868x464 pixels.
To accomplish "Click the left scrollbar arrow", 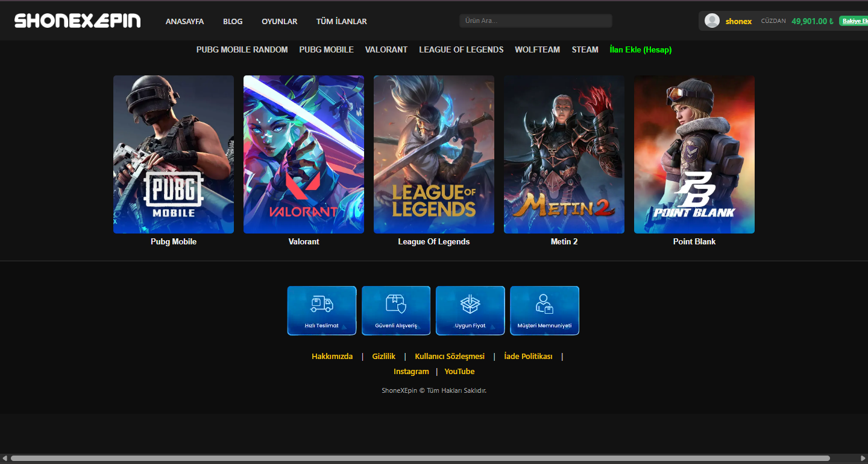I will click(x=5, y=459).
